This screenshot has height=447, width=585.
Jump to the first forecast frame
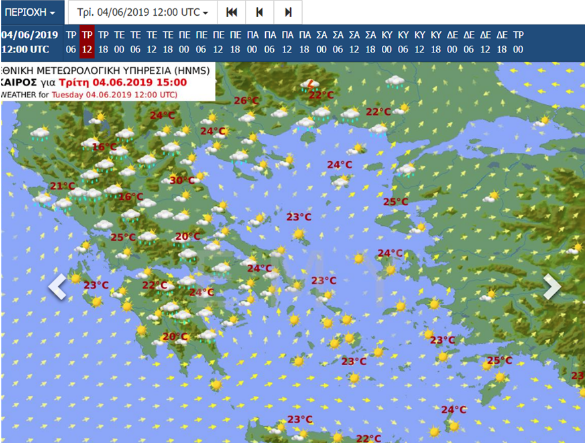click(x=231, y=12)
